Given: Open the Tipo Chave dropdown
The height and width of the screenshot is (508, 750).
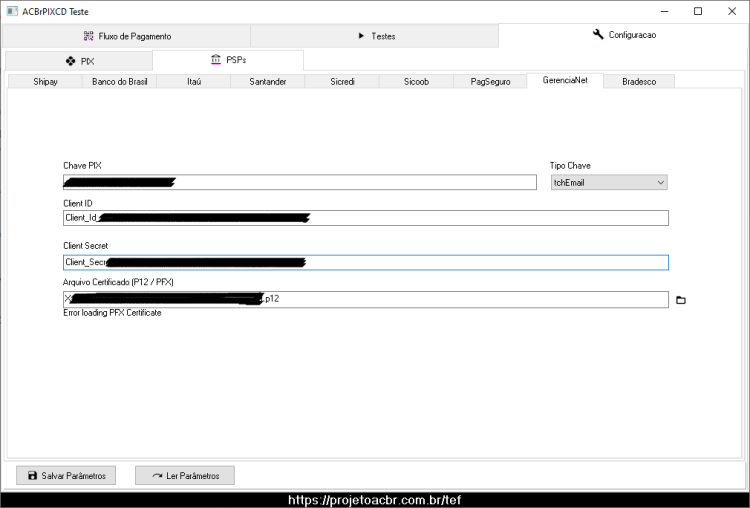Looking at the screenshot, I should (x=609, y=182).
